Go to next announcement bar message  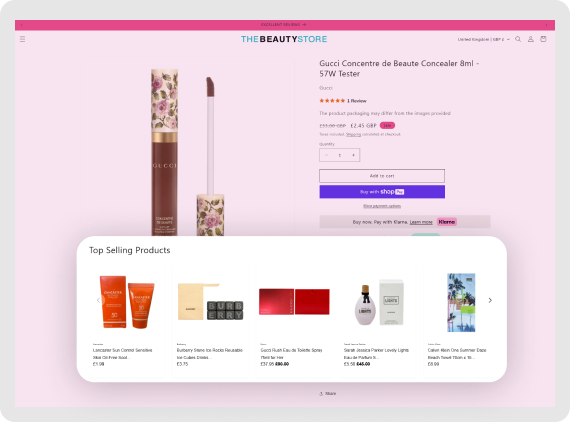pyautogui.click(x=546, y=25)
